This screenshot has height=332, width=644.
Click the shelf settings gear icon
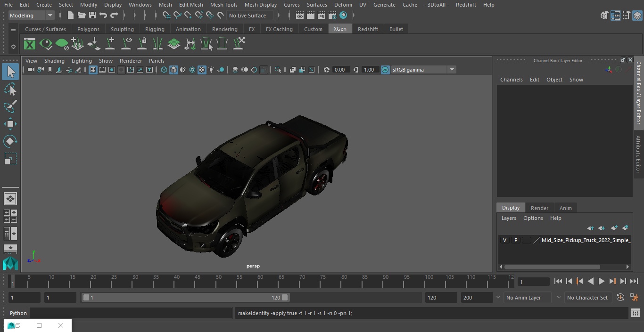[x=13, y=47]
